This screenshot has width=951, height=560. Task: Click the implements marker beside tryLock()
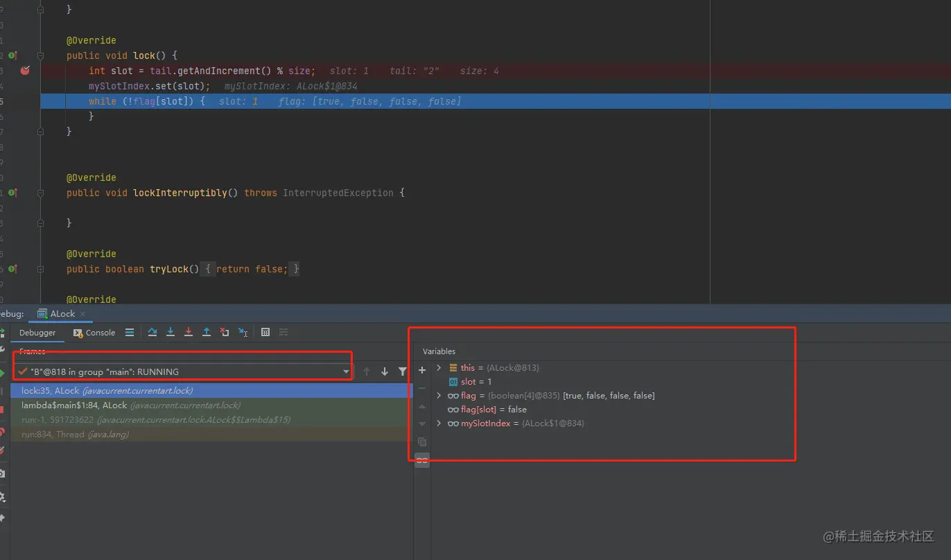[x=13, y=269]
